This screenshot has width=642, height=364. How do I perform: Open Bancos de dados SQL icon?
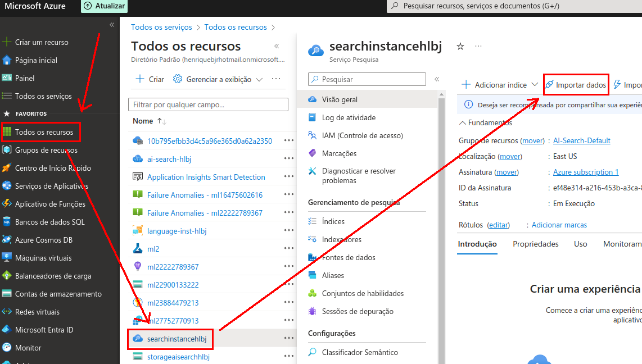click(x=7, y=222)
